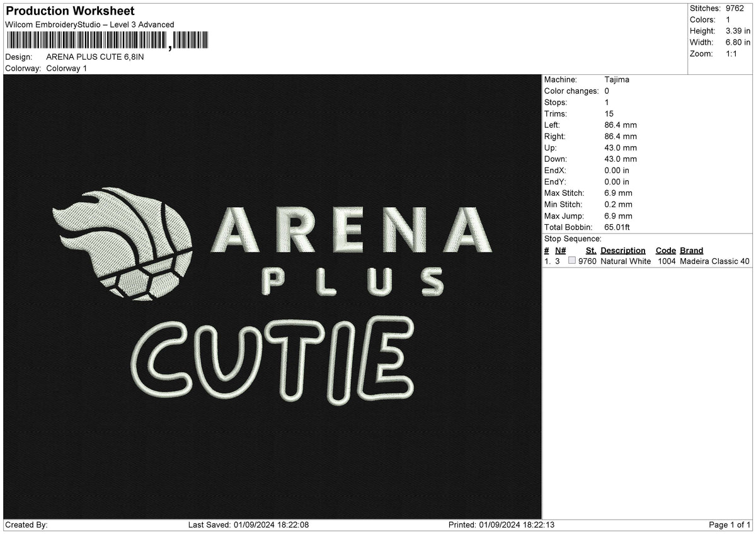
Task: Click the Up value 43.0 mm
Action: click(x=621, y=147)
